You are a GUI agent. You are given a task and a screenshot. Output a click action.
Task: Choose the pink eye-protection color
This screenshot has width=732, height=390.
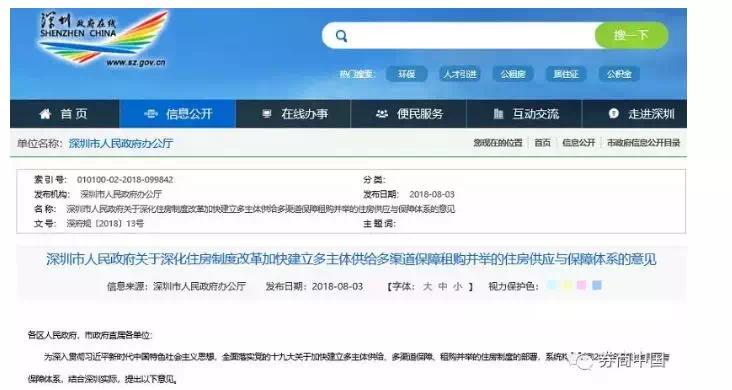point(582,285)
